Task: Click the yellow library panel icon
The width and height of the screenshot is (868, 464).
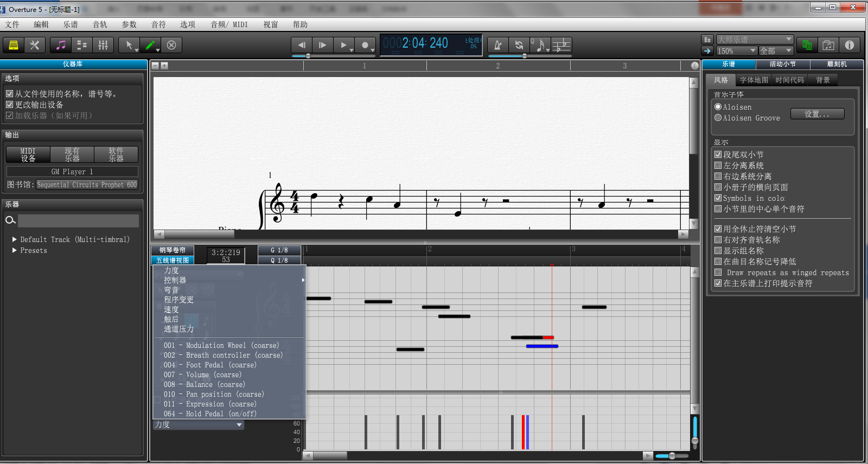Action: pos(14,45)
